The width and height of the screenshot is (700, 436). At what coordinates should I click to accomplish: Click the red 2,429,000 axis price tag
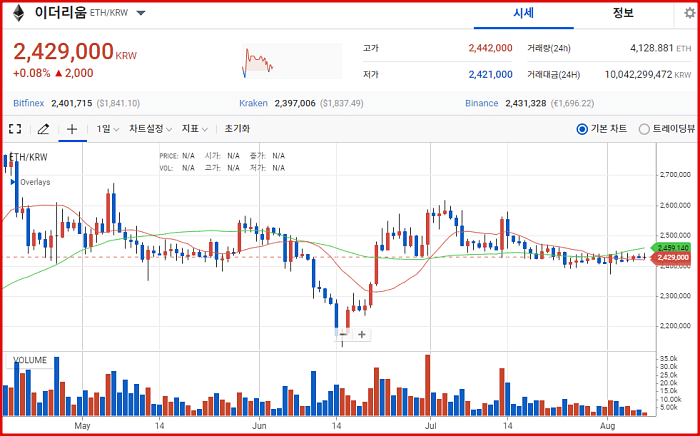pyautogui.click(x=672, y=257)
